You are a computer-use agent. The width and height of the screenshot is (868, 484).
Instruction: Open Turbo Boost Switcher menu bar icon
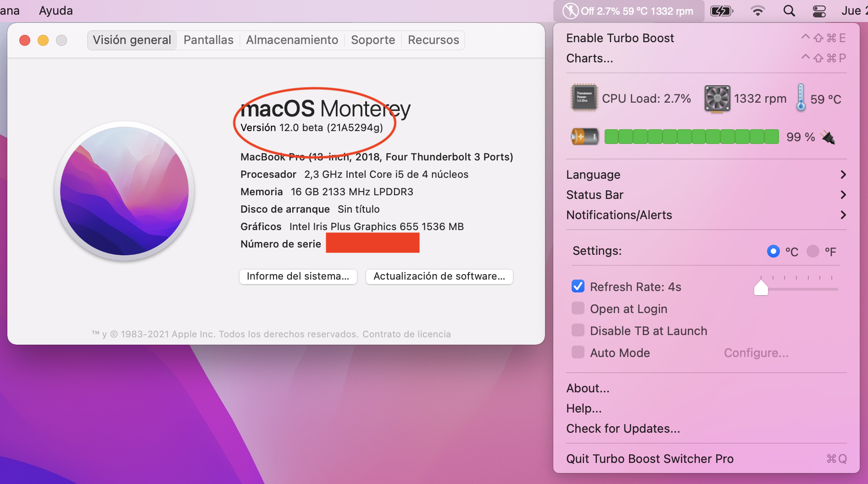(628, 11)
